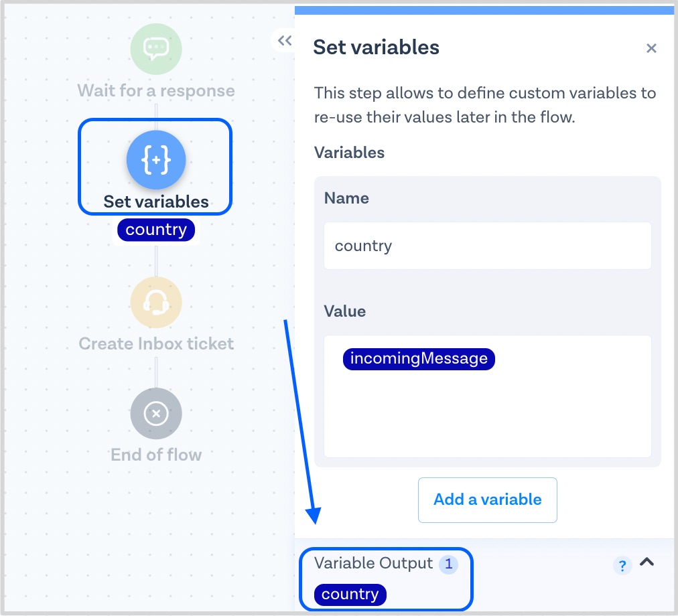This screenshot has width=678, height=616.
Task: Select the incomingMessage variable chip
Action: tap(419, 359)
